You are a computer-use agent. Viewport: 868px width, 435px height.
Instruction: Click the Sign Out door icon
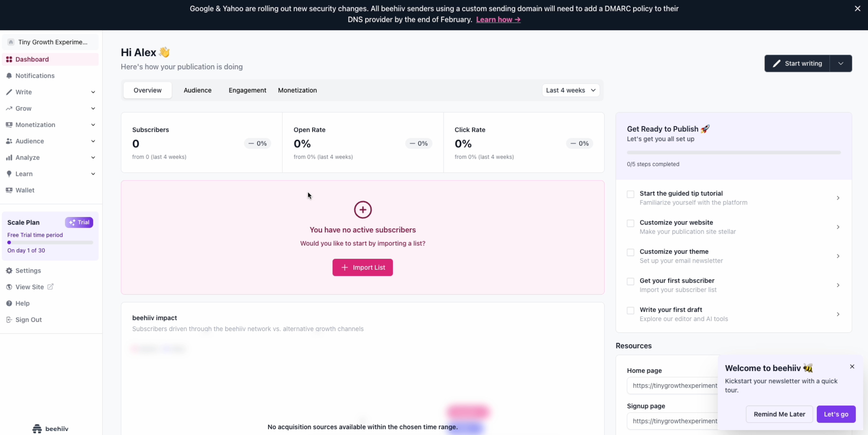pyautogui.click(x=9, y=319)
